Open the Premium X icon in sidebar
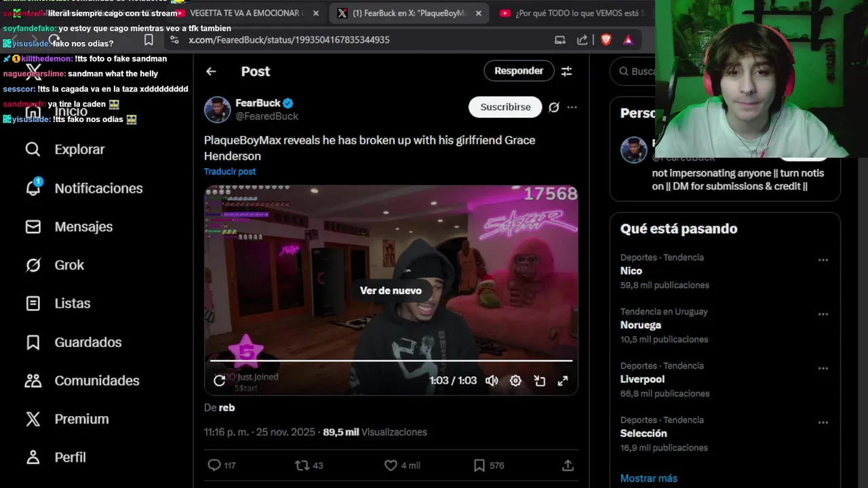 click(33, 419)
